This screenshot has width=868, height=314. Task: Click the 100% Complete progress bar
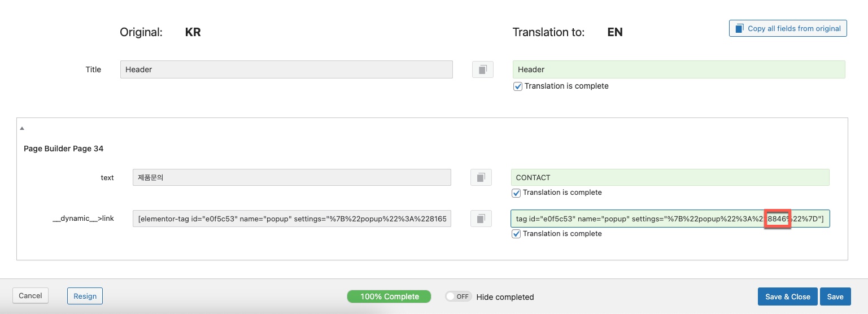coord(389,296)
